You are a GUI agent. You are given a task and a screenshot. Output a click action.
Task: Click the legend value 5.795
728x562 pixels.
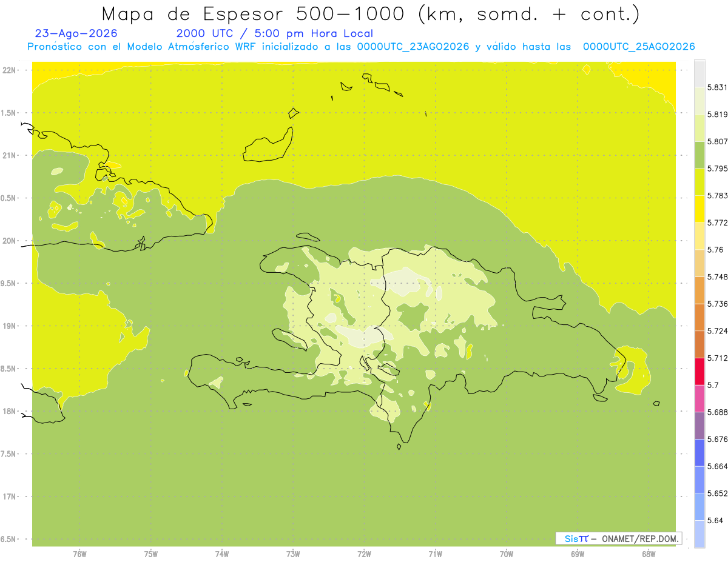pos(718,169)
